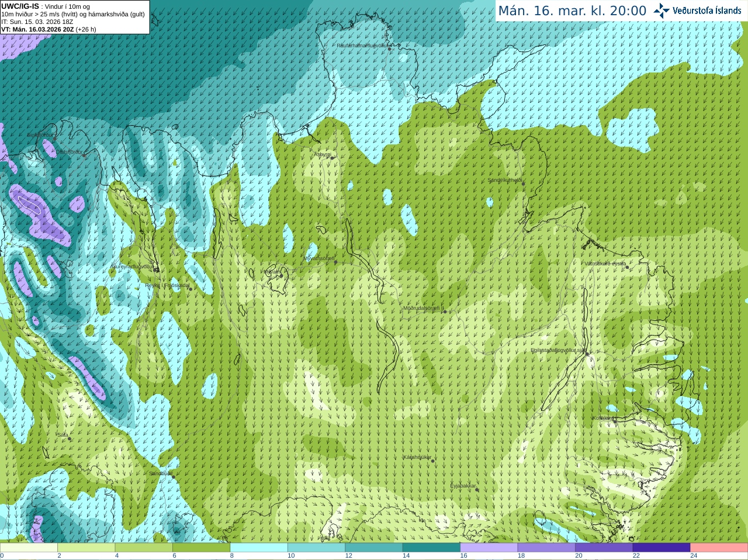The height and width of the screenshot is (560, 748).
Task: Click the VT: Mán. 16.03.2026 20Z line
Action: tap(49, 29)
